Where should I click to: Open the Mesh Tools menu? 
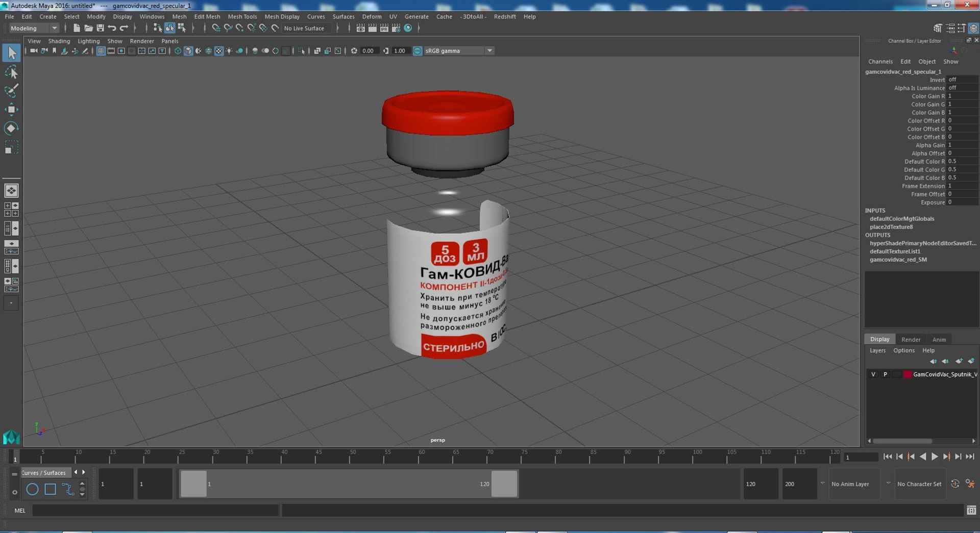242,16
